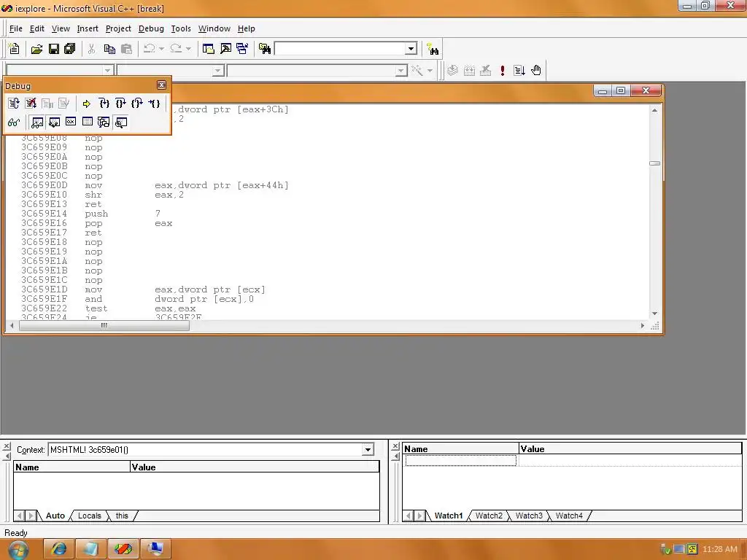The image size is (747, 560).
Task: Open QuickWatch with the glasses icon
Action: click(x=14, y=122)
